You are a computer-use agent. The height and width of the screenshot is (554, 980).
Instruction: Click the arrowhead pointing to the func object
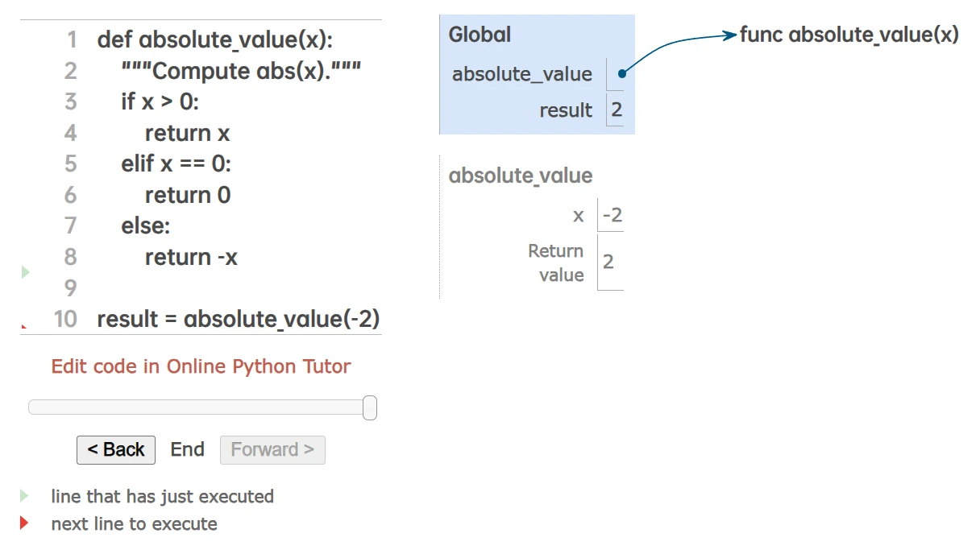point(729,35)
